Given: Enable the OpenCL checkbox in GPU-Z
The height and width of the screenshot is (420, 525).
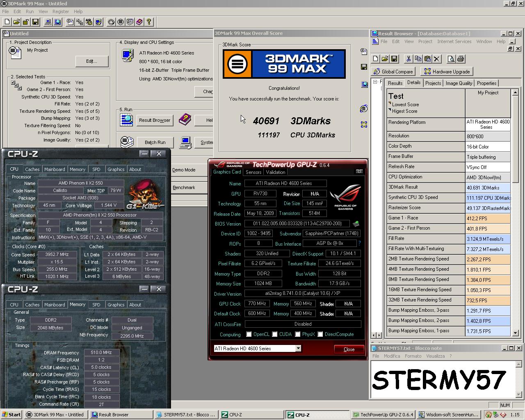Looking at the screenshot, I should (249, 334).
